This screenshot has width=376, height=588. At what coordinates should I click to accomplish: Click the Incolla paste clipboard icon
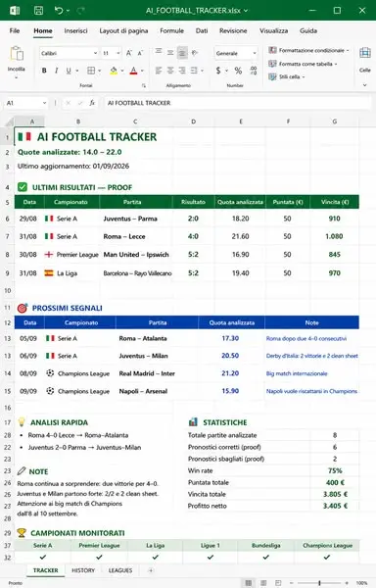tap(17, 54)
